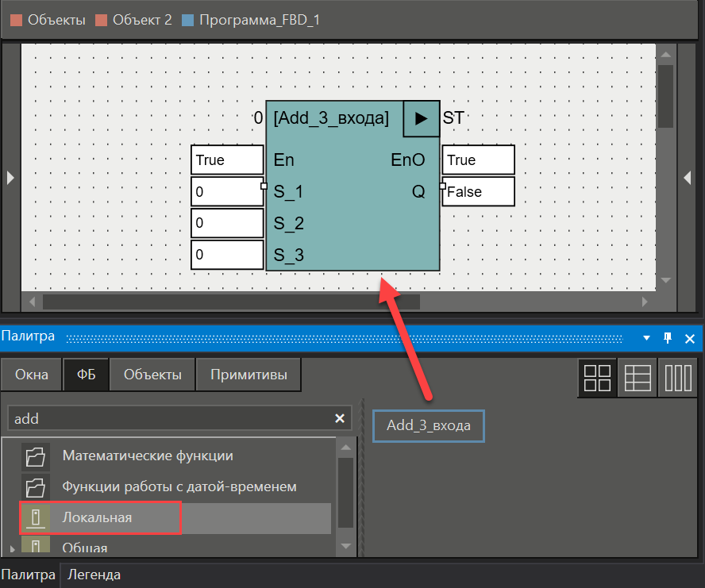Pin the Палитра panel
The height and width of the screenshot is (588, 705).
tap(668, 337)
